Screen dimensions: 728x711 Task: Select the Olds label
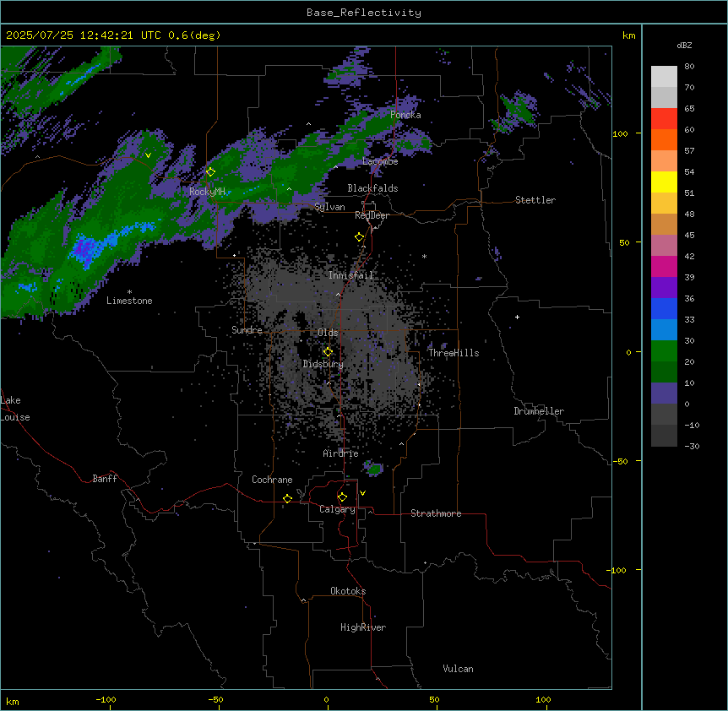(x=328, y=333)
